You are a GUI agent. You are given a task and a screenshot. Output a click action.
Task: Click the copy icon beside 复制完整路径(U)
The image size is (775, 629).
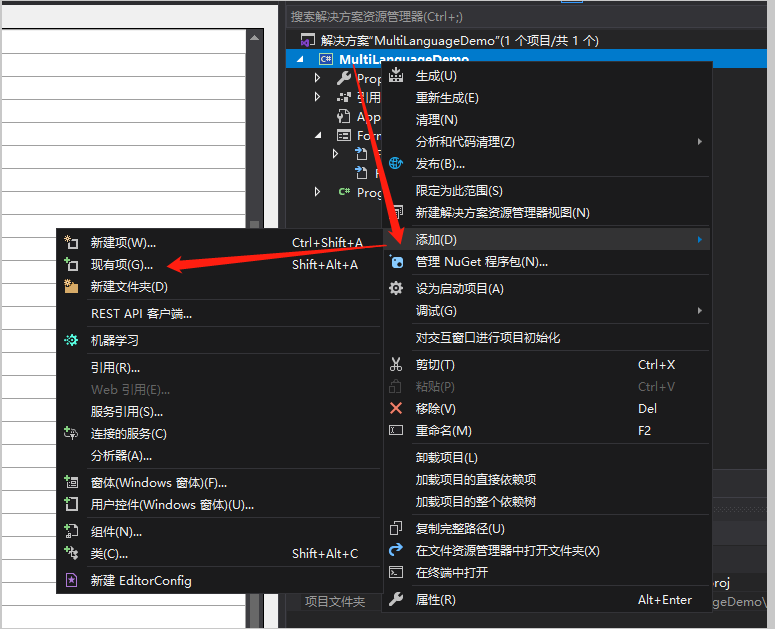[x=396, y=528]
